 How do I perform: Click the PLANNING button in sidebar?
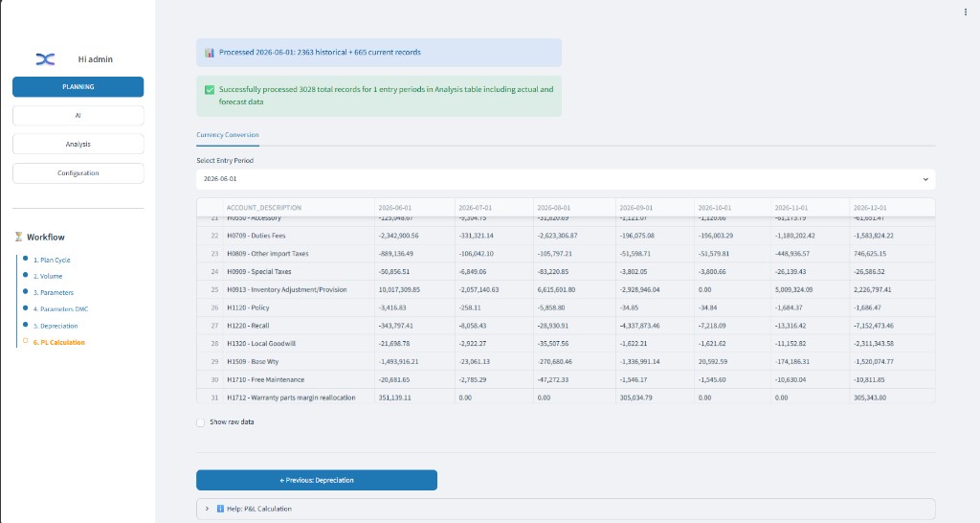point(78,87)
